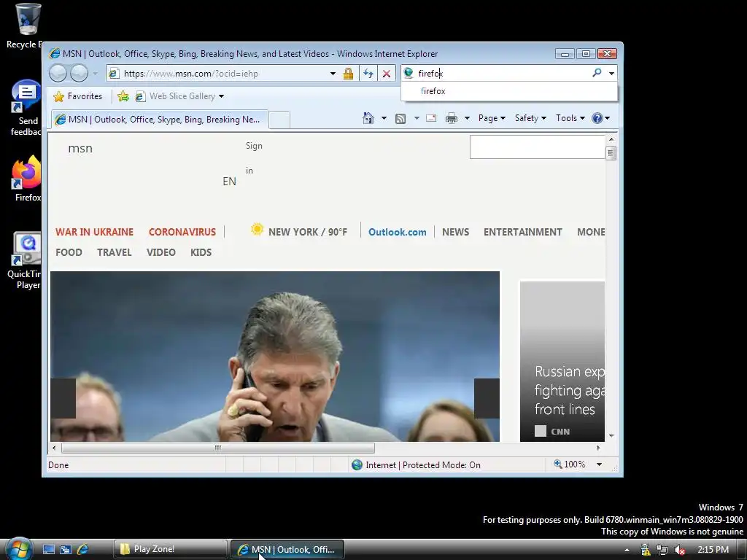This screenshot has width=747, height=560.
Task: Go to the NEWS section
Action: point(455,232)
